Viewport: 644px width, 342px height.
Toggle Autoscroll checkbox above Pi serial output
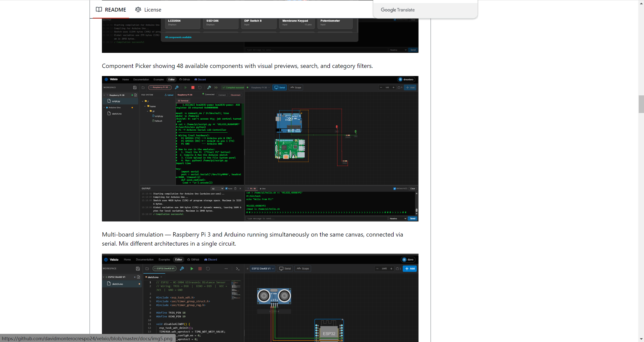(395, 188)
